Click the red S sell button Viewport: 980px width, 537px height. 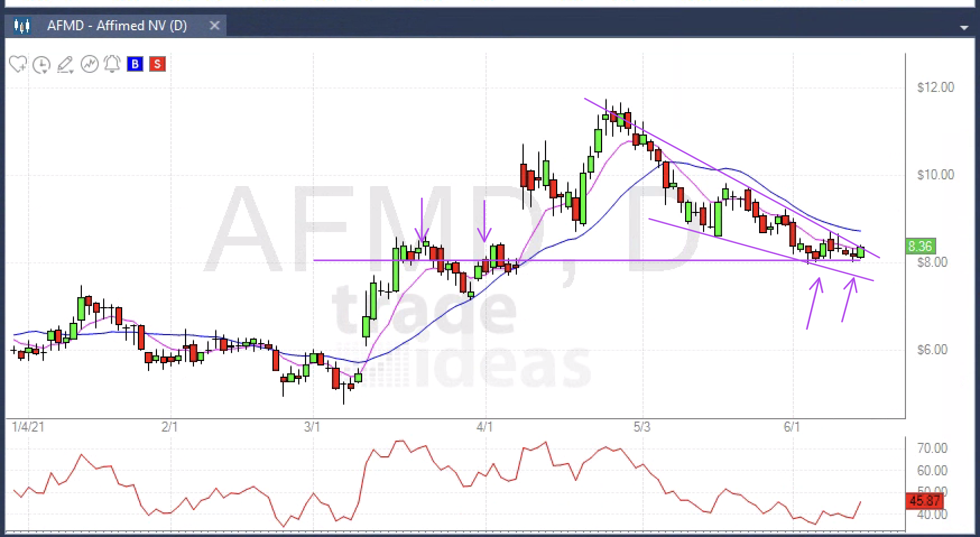pyautogui.click(x=158, y=64)
